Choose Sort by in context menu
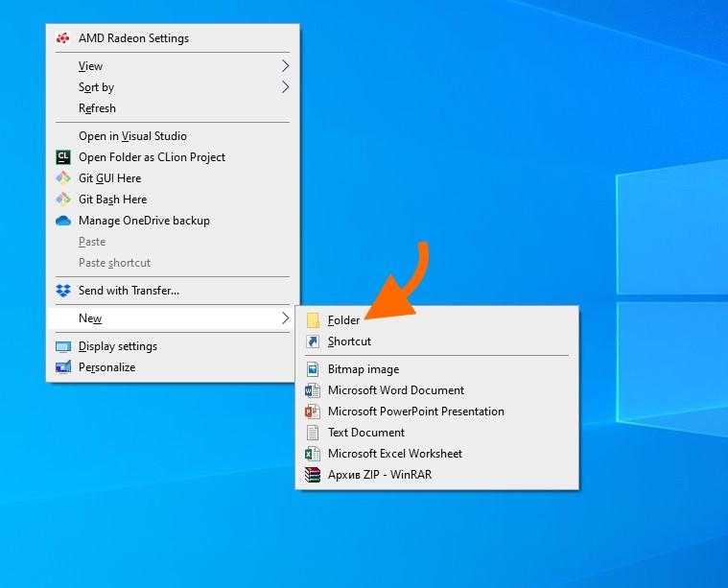The height and width of the screenshot is (588, 728). click(x=173, y=87)
